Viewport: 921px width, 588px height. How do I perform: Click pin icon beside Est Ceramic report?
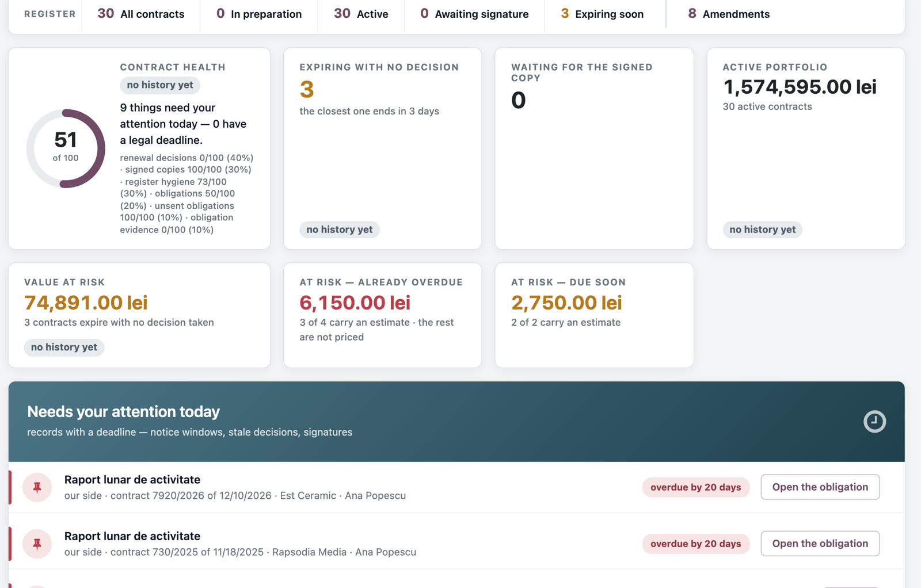[37, 487]
